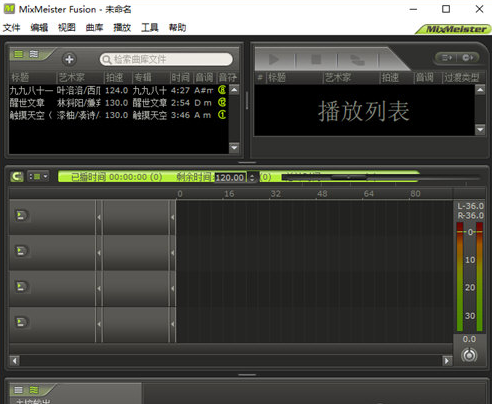Click library list scroll-up arrow
Screen dimensions: 492x404
click(x=234, y=90)
